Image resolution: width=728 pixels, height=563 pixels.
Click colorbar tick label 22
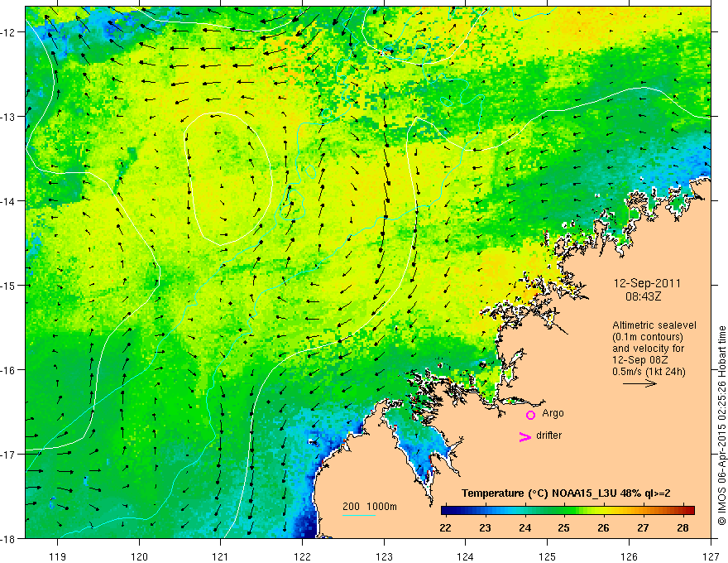(445, 527)
